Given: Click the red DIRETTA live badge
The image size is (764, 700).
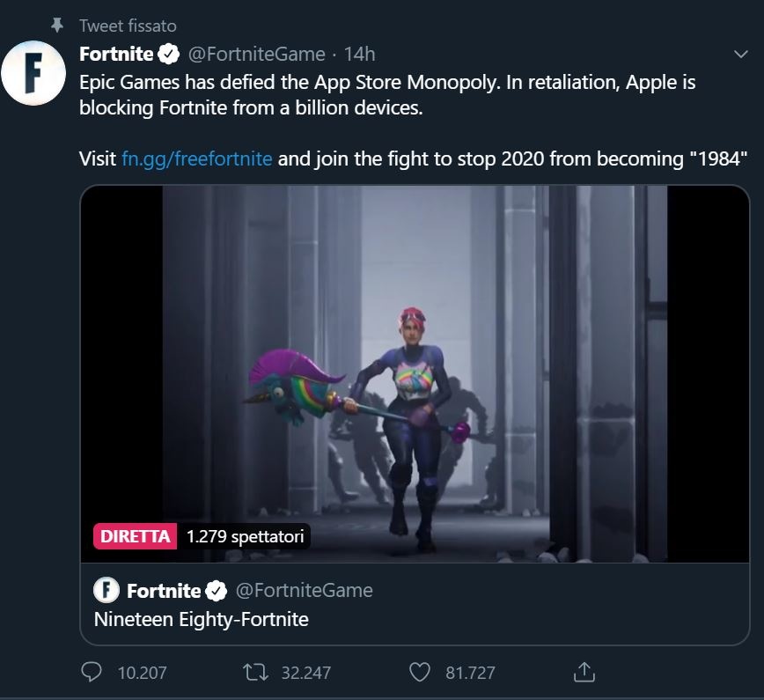Looking at the screenshot, I should [x=136, y=536].
